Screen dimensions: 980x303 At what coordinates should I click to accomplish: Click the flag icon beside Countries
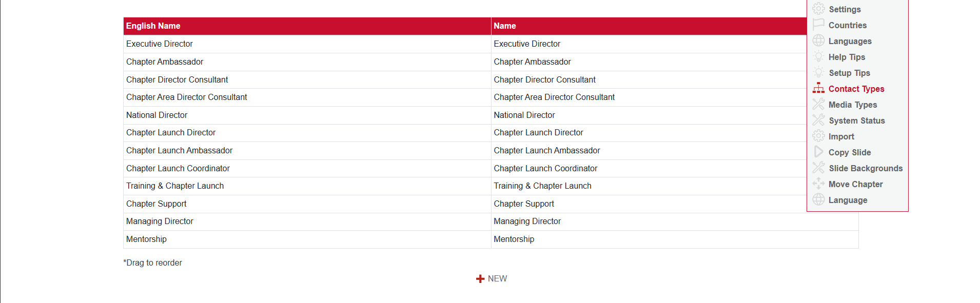point(818,25)
